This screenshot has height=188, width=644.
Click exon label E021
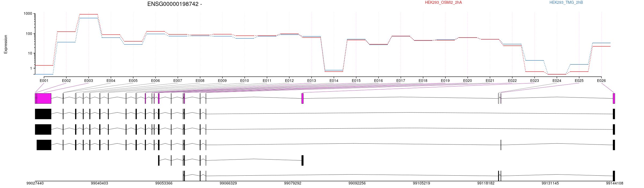coord(490,81)
